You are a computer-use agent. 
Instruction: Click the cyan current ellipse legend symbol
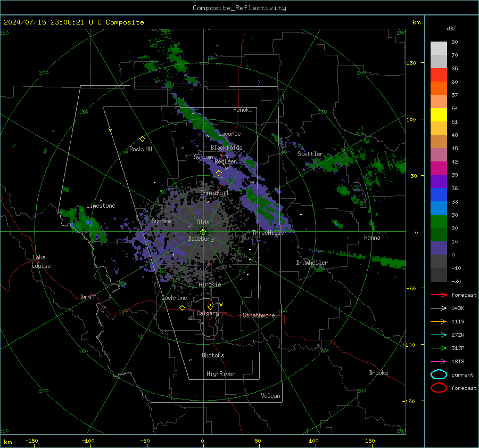439,374
